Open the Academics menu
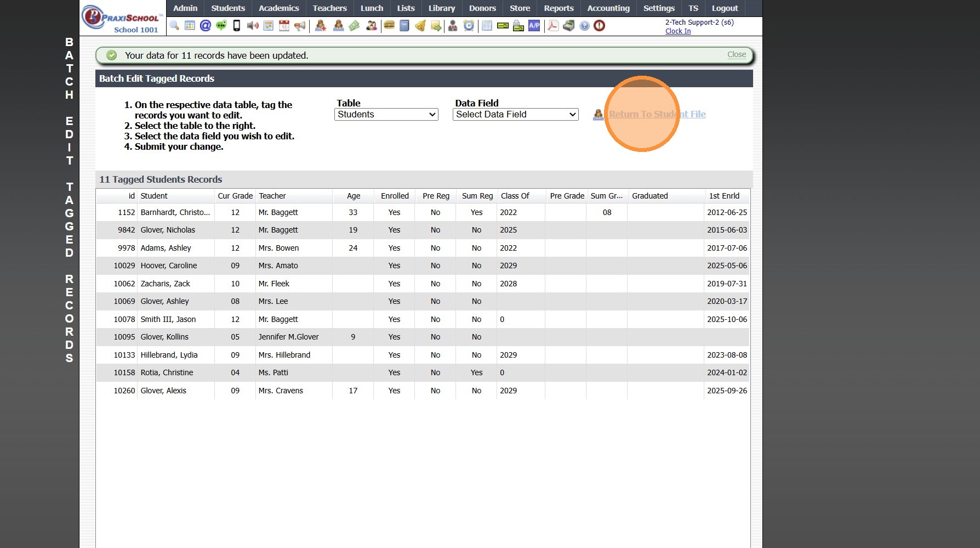This screenshot has width=980, height=548. (x=279, y=8)
